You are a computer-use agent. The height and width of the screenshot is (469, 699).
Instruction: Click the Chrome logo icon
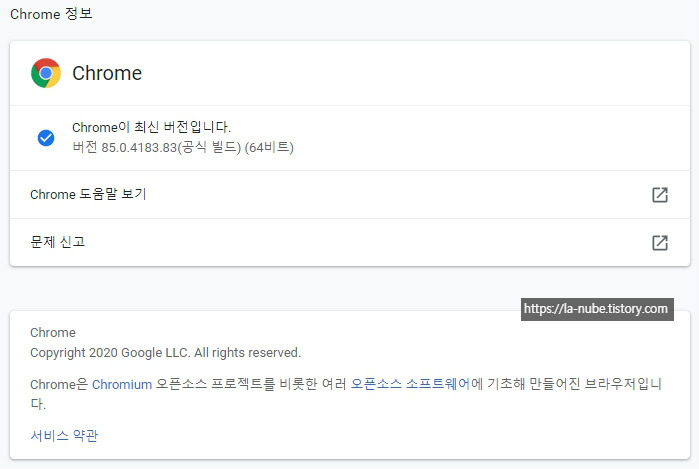[x=46, y=73]
